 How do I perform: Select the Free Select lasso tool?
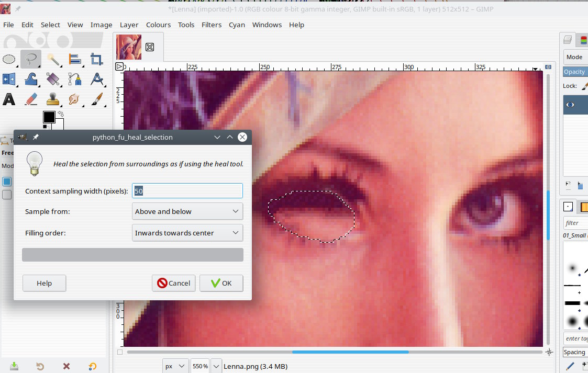(x=31, y=59)
